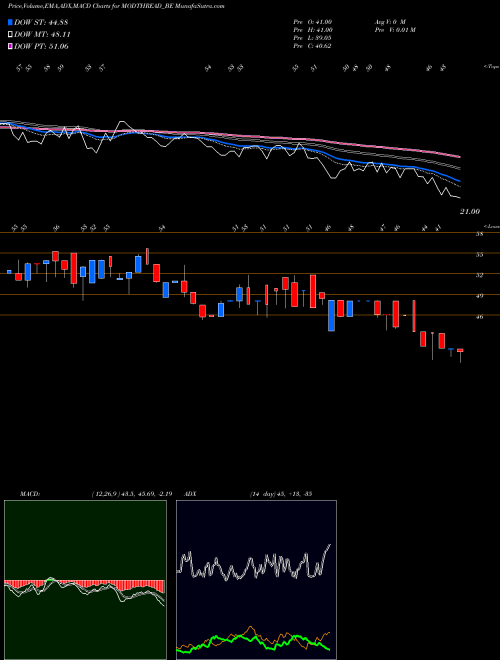This screenshot has height=660, width=500.
Task: Click the blue DOW ST color swatch
Action: tap(10, 22)
